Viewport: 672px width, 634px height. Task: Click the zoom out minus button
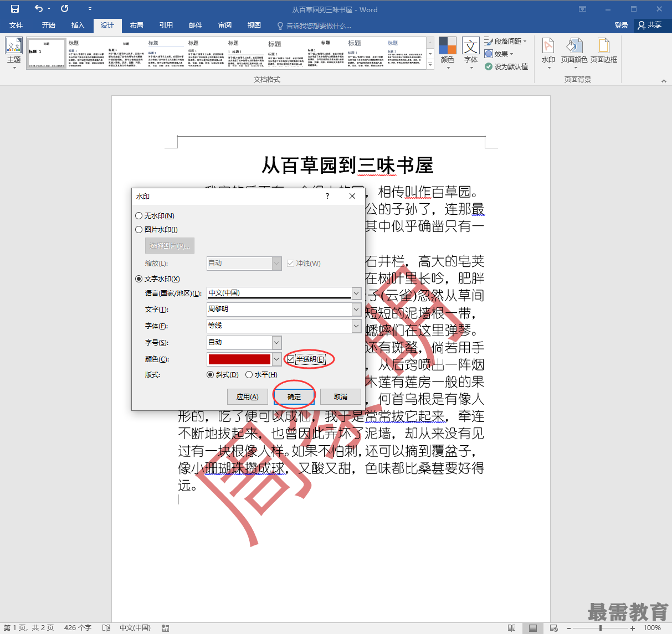point(568,628)
